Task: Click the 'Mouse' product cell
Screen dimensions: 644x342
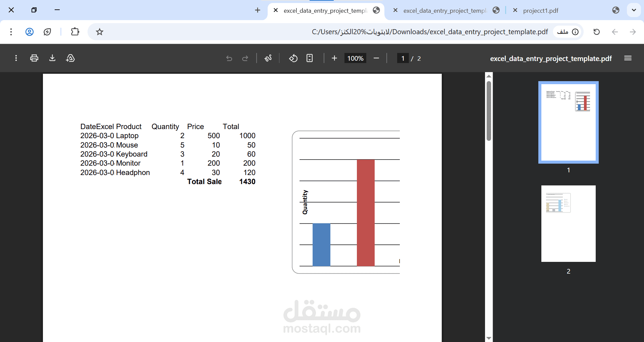Action: coord(127,145)
